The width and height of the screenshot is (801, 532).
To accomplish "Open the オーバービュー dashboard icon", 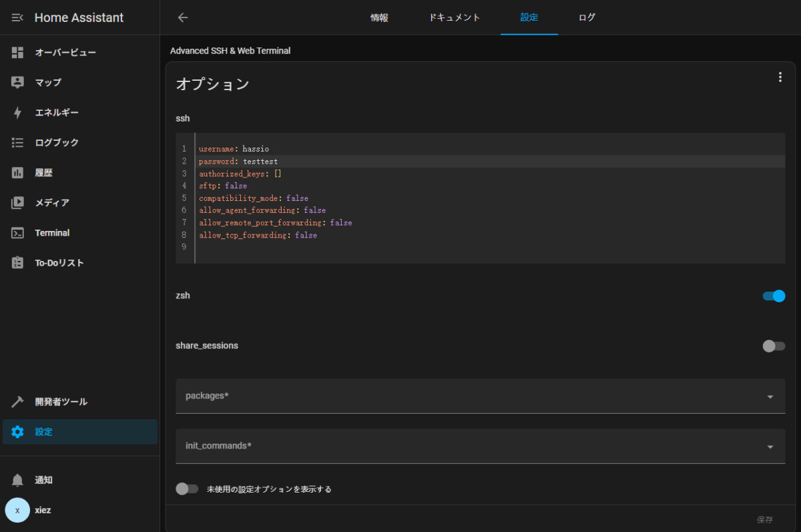I will click(x=17, y=52).
